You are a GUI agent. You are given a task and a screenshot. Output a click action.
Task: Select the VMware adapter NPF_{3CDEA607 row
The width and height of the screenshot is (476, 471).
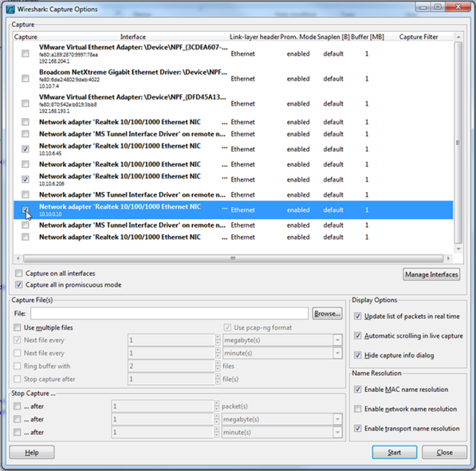[233, 53]
